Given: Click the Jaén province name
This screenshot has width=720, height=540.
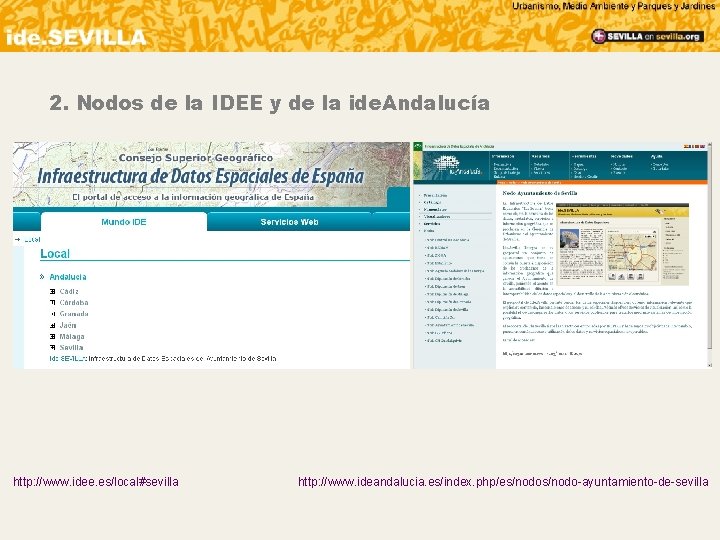Looking at the screenshot, I should (x=68, y=326).
